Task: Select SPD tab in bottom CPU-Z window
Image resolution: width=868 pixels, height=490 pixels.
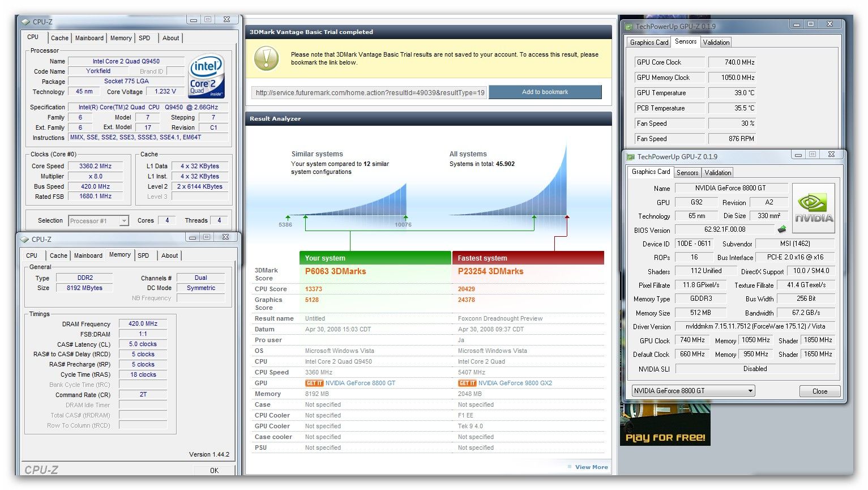Action: (144, 255)
